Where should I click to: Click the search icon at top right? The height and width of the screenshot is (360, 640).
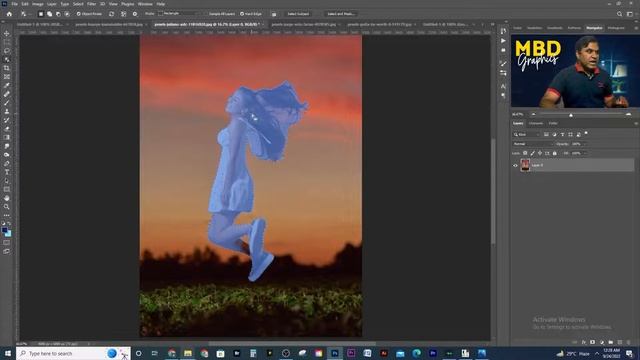point(619,14)
